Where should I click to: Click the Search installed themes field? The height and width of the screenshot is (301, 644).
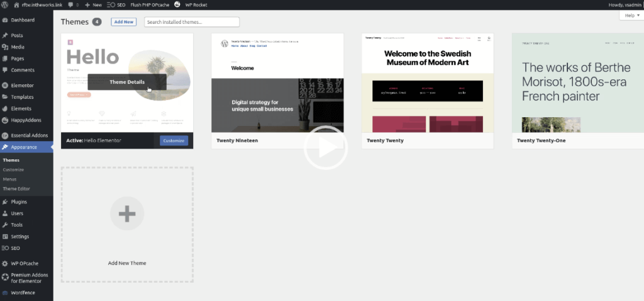pyautogui.click(x=192, y=22)
